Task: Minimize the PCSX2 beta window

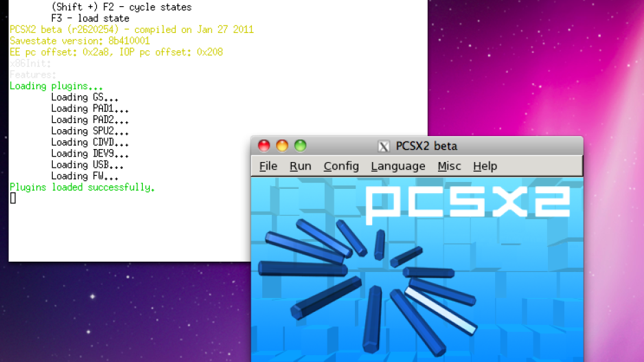Action: 282,146
